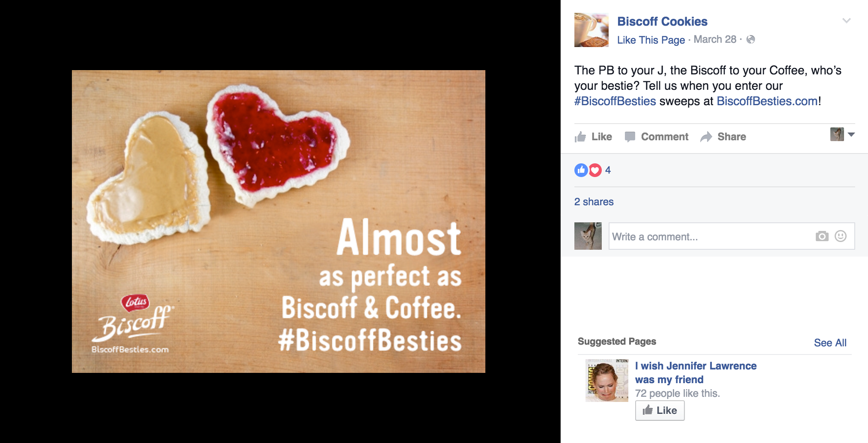Like the Jennifer Lawrence suggested page
This screenshot has width=868, height=443.
660,411
